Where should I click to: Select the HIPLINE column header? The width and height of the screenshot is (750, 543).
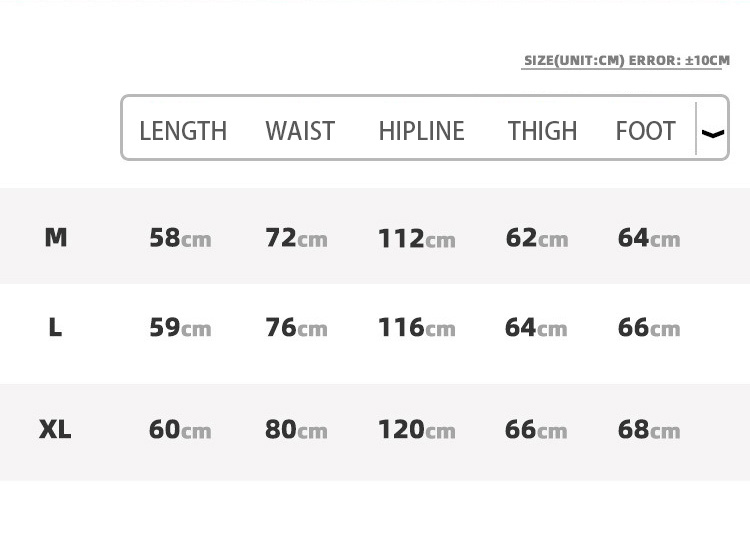pos(421,131)
